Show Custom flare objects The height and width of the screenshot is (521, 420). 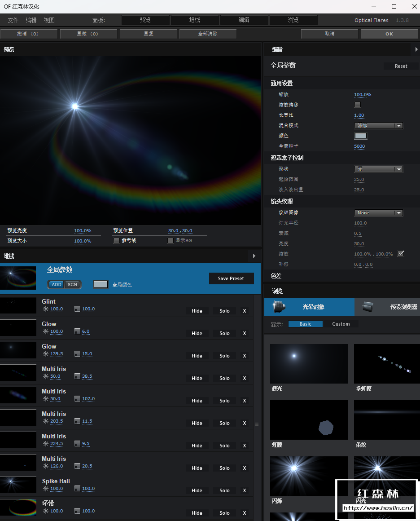click(341, 324)
